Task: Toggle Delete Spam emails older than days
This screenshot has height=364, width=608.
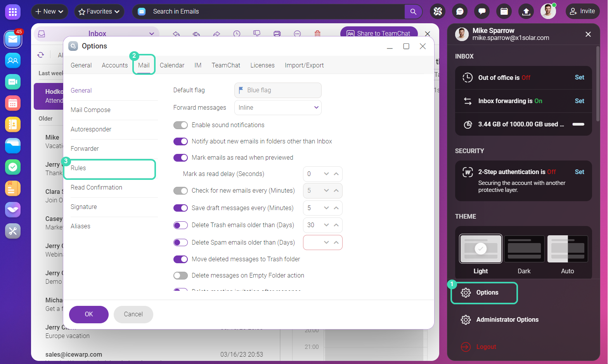Action: coord(180,243)
